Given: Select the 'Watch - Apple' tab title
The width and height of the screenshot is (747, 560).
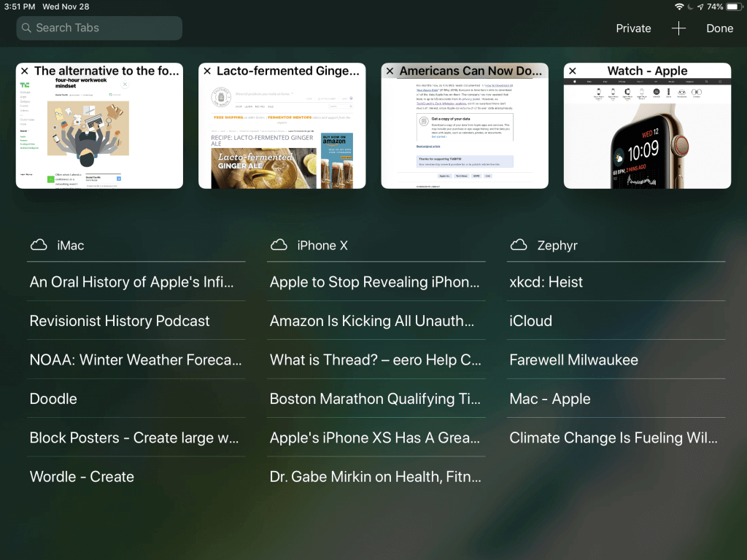Looking at the screenshot, I should point(648,71).
